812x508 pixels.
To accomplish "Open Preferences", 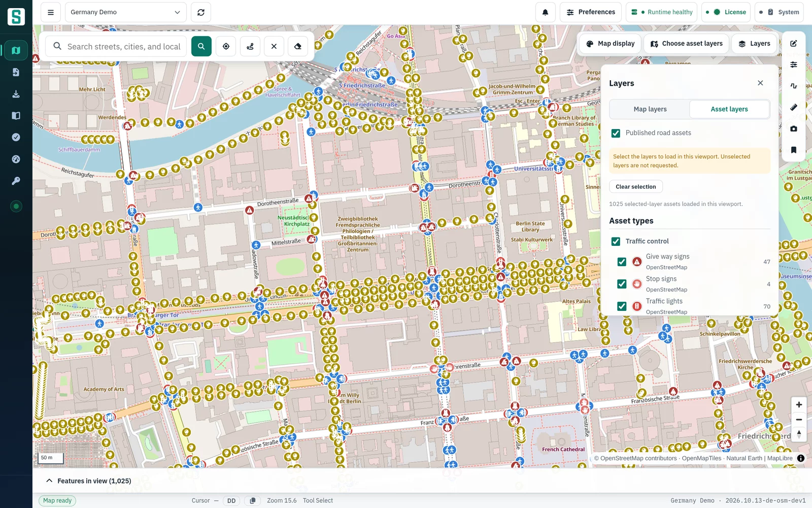I will 591,12.
